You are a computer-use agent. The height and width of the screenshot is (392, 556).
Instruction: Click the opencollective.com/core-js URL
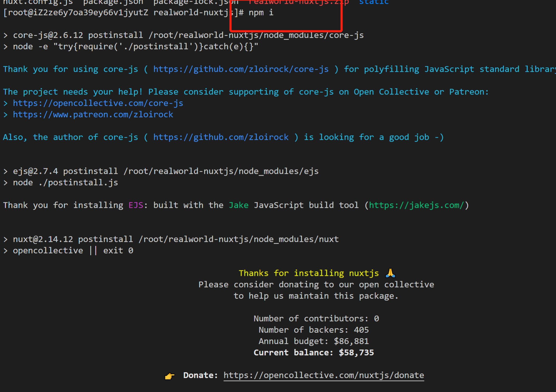pyautogui.click(x=98, y=103)
